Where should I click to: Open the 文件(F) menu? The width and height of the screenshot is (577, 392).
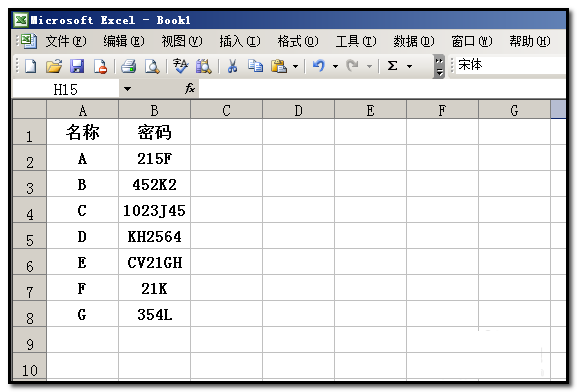pyautogui.click(x=66, y=41)
